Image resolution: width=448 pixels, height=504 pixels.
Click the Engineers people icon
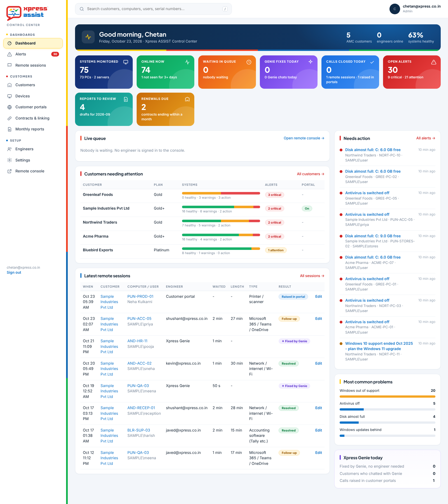point(10,149)
